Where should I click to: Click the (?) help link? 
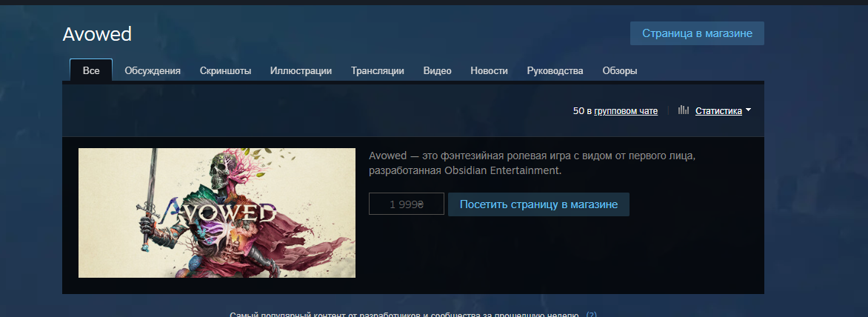click(592, 314)
